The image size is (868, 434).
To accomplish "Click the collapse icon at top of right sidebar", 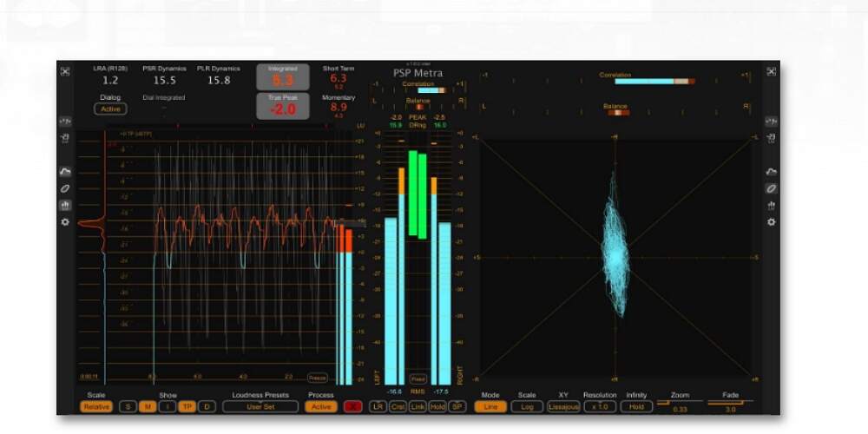I will tap(771, 71).
